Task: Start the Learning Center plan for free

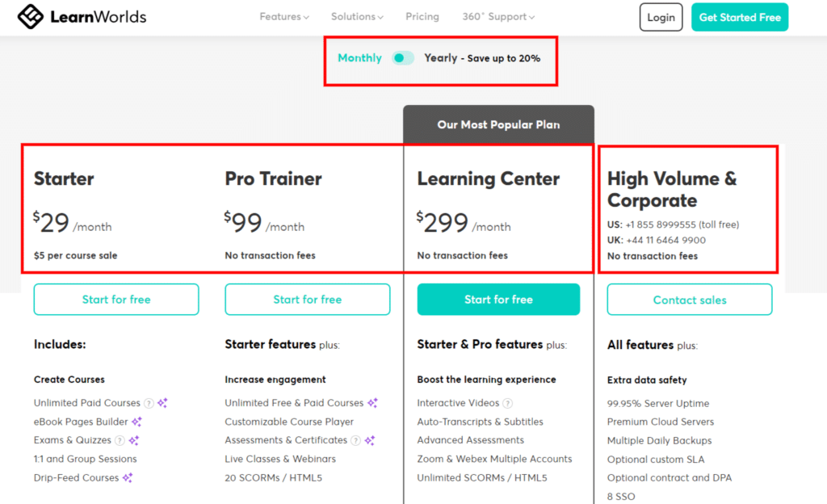Action: point(498,300)
